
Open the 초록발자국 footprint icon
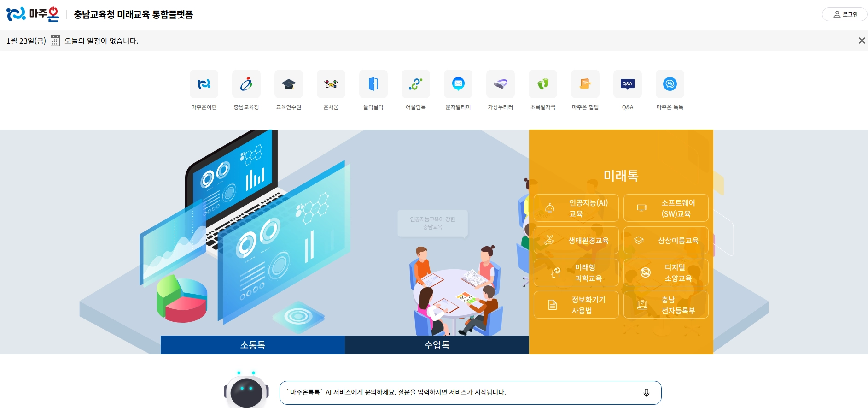pyautogui.click(x=543, y=84)
